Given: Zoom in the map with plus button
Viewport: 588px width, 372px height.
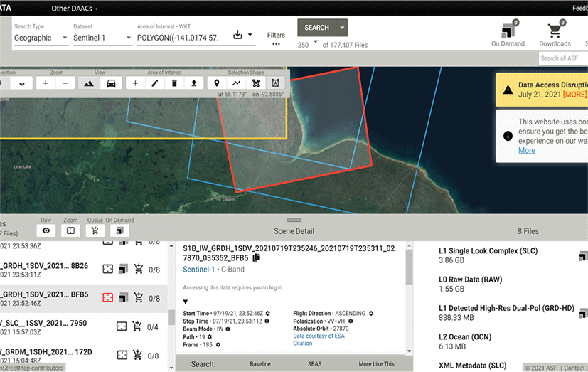Looking at the screenshot, I should (x=46, y=83).
